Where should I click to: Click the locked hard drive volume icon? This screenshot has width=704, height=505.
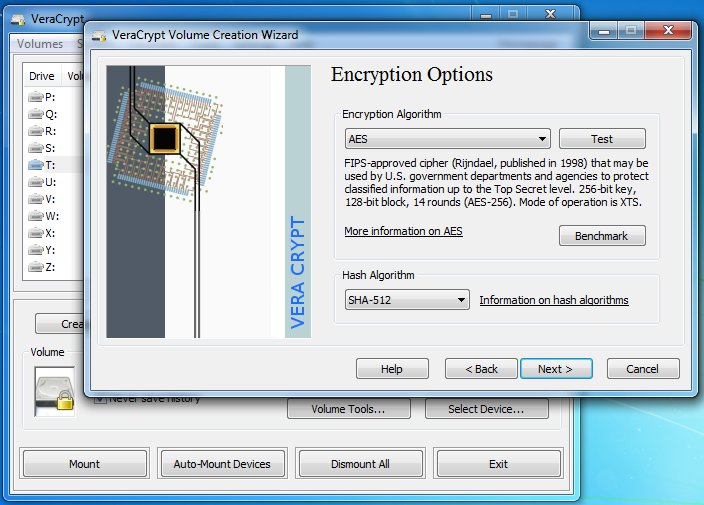54,391
